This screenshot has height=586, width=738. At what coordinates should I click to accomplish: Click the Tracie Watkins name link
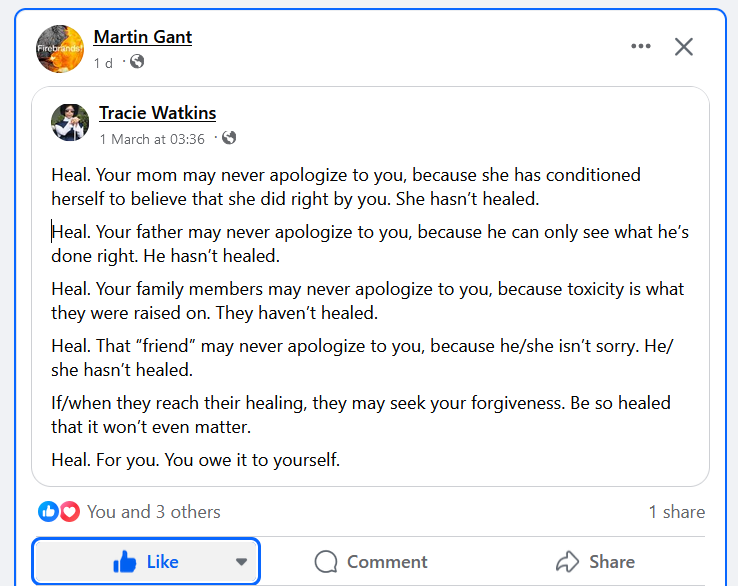(x=157, y=113)
